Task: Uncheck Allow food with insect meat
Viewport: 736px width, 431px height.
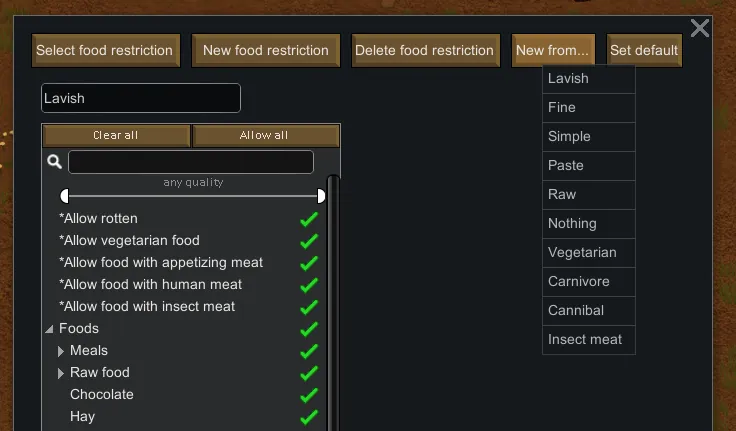Action: click(x=309, y=307)
